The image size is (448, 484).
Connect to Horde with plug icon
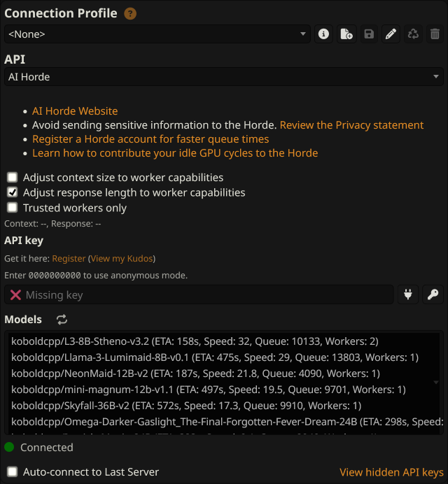click(408, 294)
